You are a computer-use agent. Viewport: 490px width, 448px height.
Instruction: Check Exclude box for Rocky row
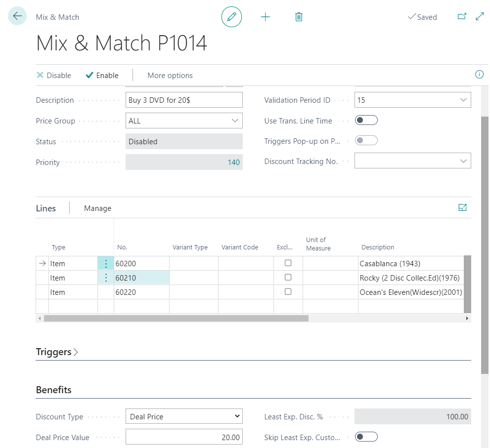pyautogui.click(x=288, y=277)
